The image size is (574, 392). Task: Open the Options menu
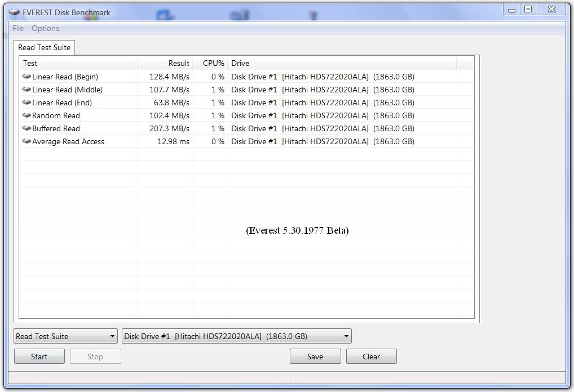click(45, 28)
